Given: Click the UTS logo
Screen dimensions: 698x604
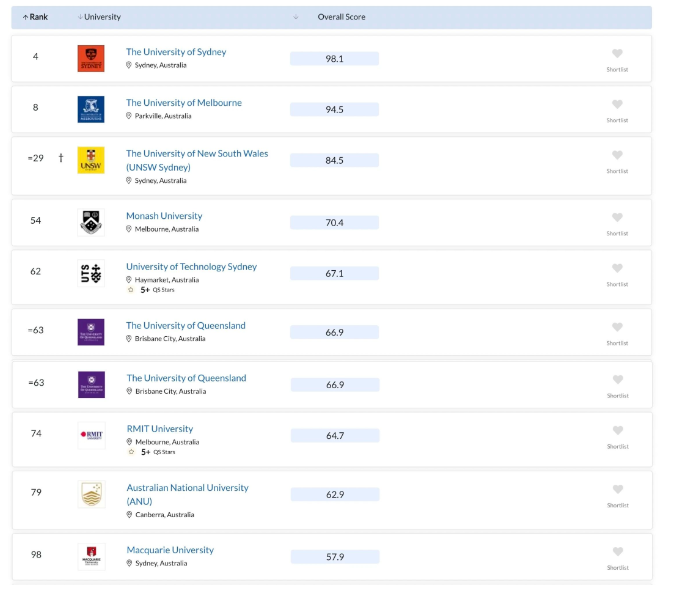Looking at the screenshot, I should click(x=91, y=273).
